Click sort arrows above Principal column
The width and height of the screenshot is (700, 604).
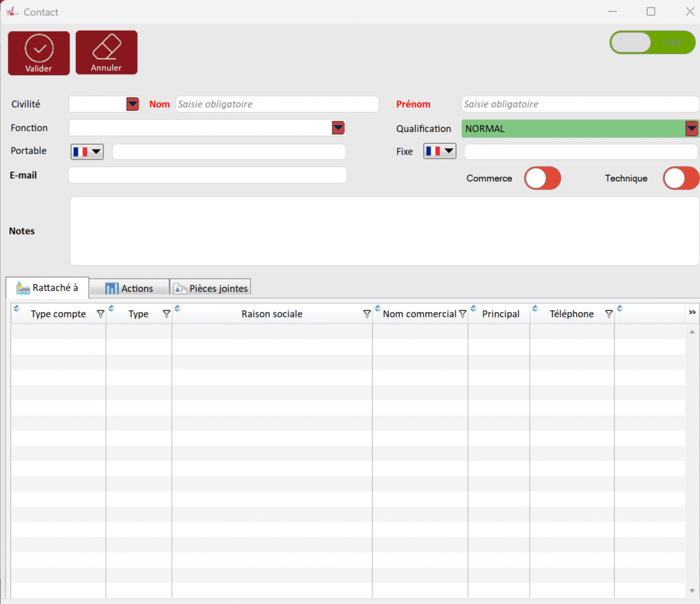point(474,308)
